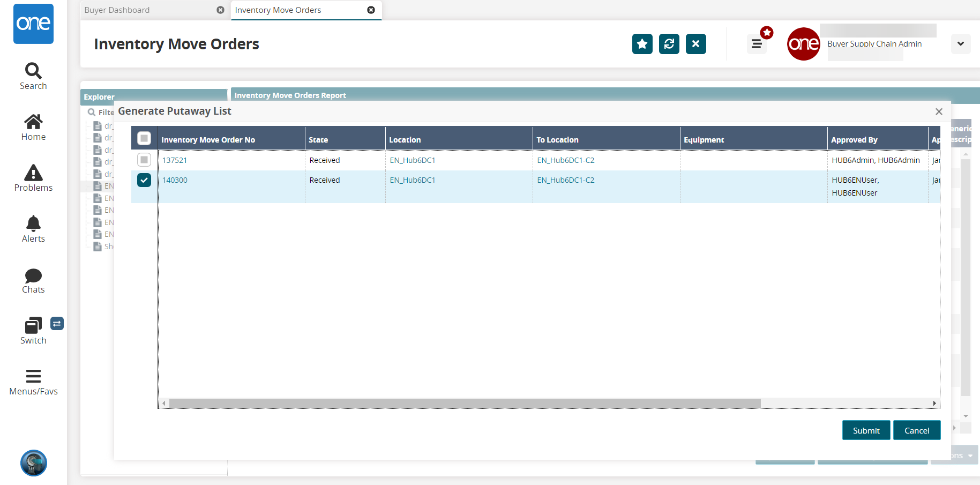
Task: Uncheck the box for order 140300
Action: point(144,180)
